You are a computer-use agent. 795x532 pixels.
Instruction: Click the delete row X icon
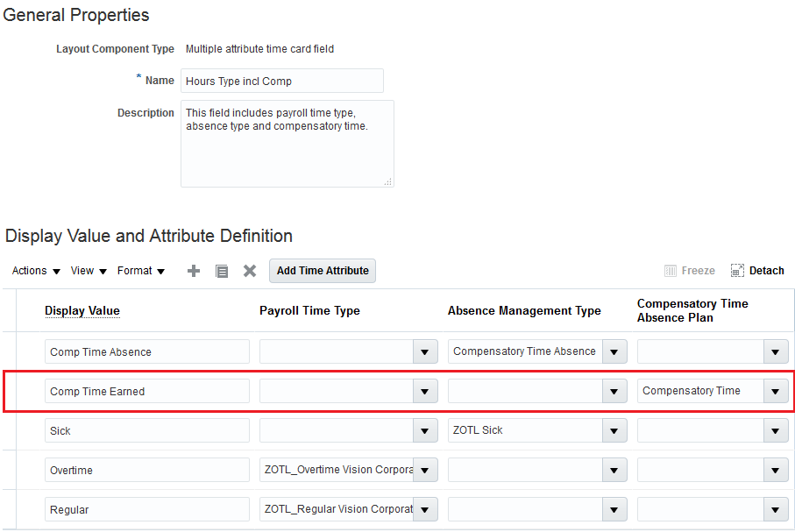coord(250,271)
